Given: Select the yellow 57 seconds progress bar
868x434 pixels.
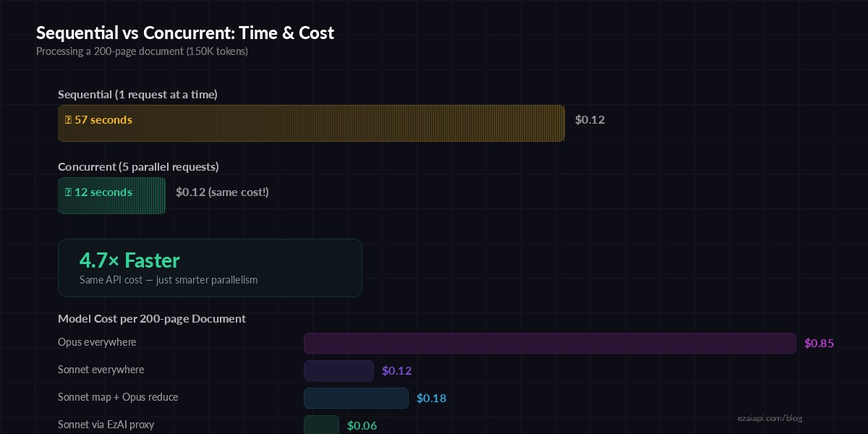Looking at the screenshot, I should click(x=311, y=123).
